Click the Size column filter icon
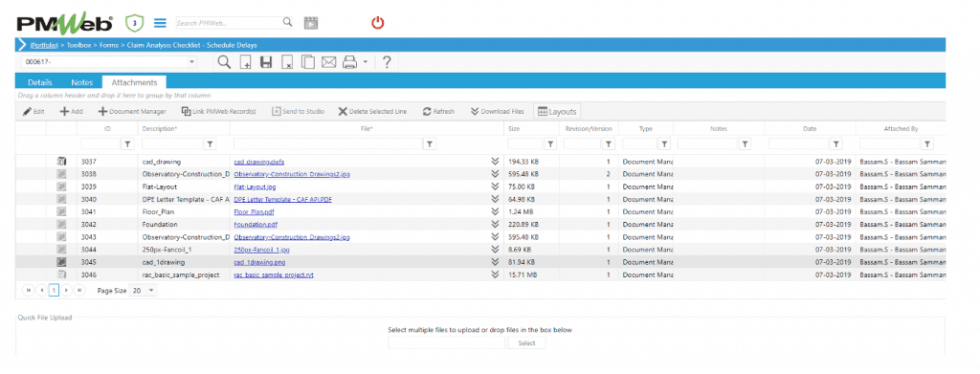 [550, 144]
